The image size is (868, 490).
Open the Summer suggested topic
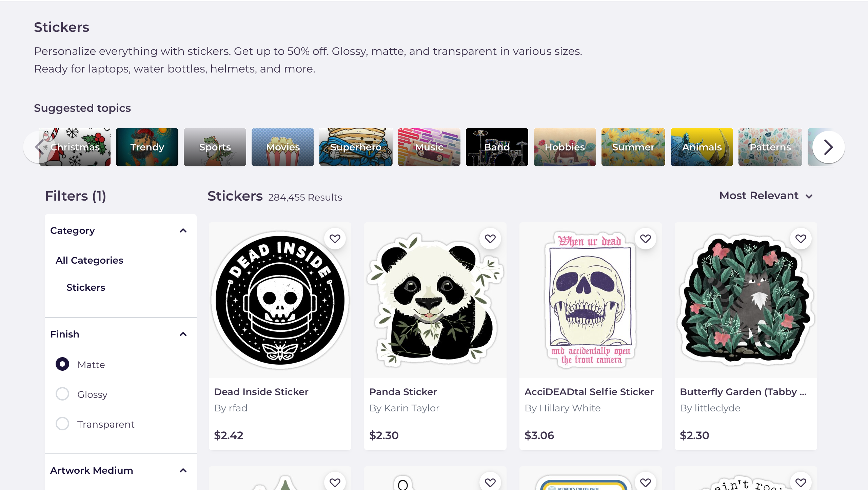click(x=633, y=147)
